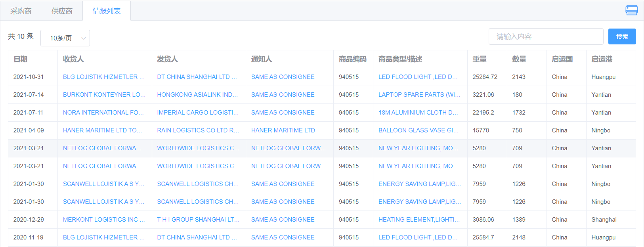Screen dimensions: 644x247
Task: Click Huangpu port in 2020-11-19 row
Action: [x=604, y=237]
